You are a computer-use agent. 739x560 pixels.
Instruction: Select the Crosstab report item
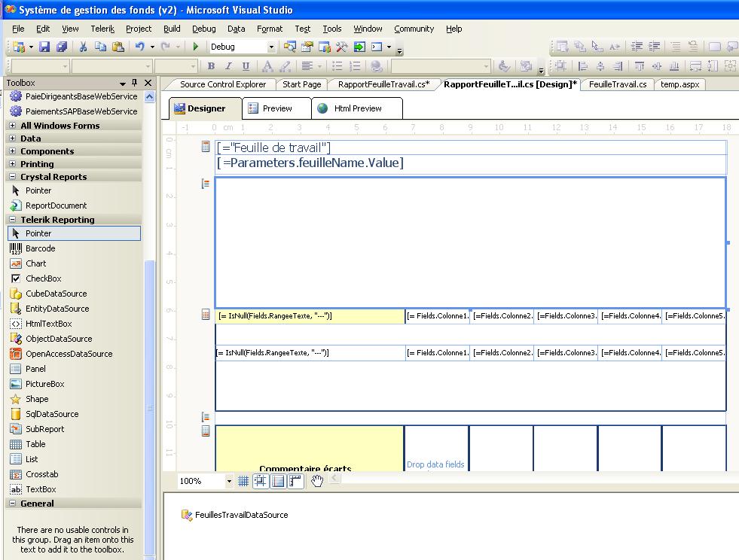(x=41, y=474)
